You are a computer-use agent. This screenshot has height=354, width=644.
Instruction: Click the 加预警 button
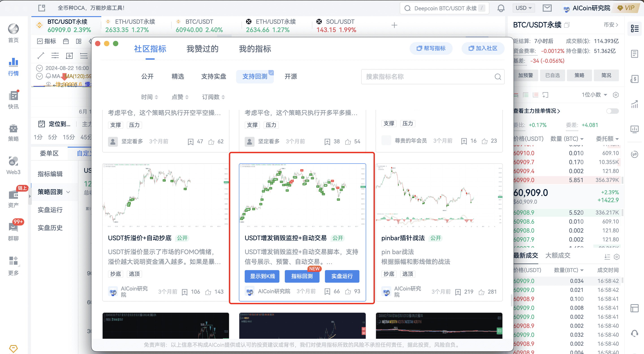coord(525,75)
